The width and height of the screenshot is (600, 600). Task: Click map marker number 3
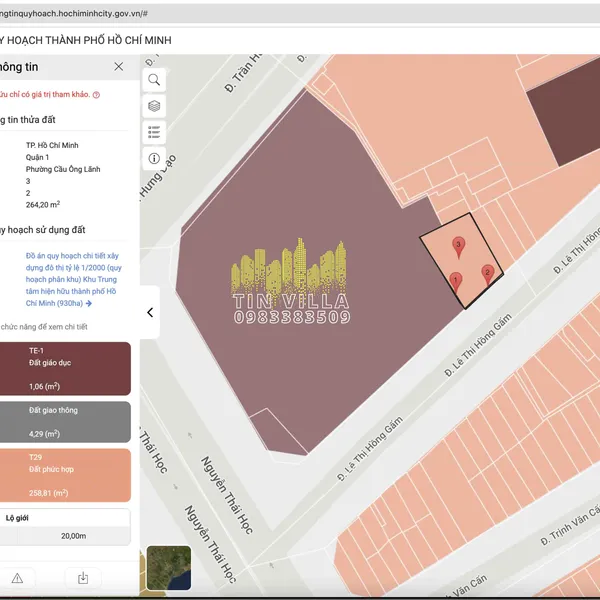tap(458, 244)
